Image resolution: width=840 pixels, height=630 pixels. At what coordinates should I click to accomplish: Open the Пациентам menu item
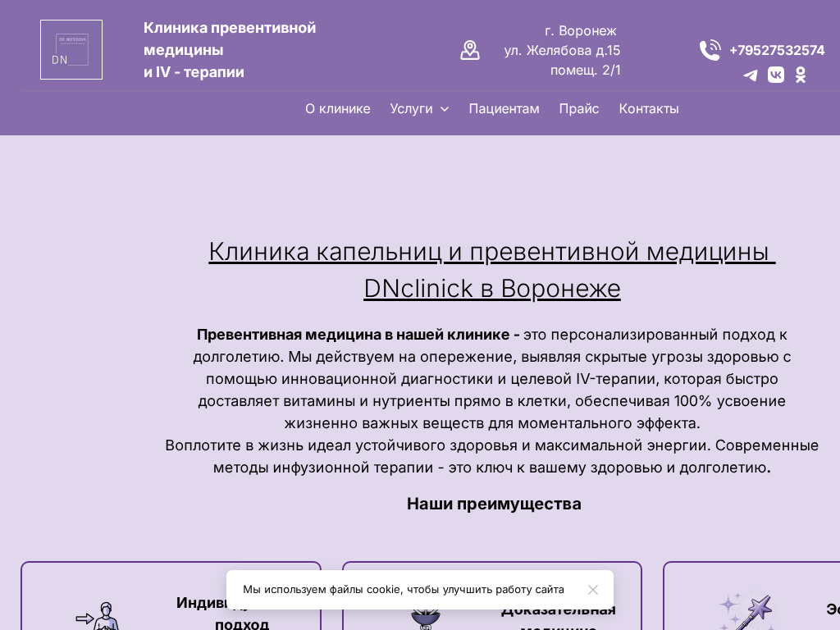[504, 108]
